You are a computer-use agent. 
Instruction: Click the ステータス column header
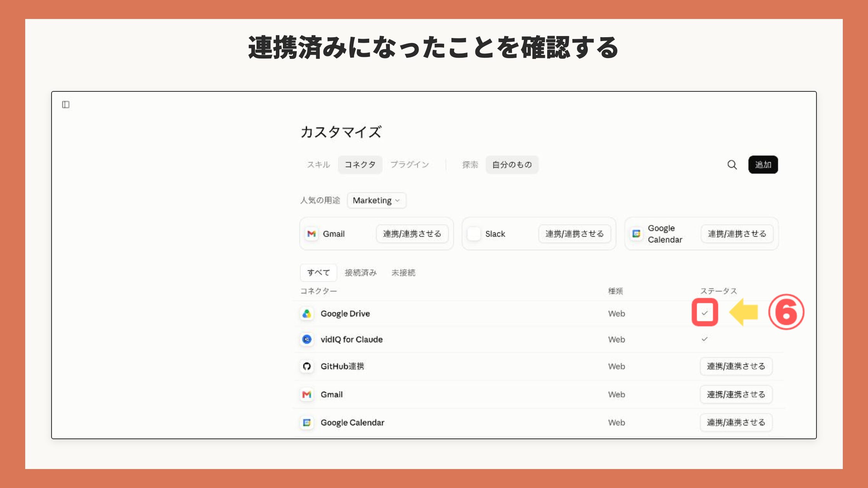pos(718,291)
